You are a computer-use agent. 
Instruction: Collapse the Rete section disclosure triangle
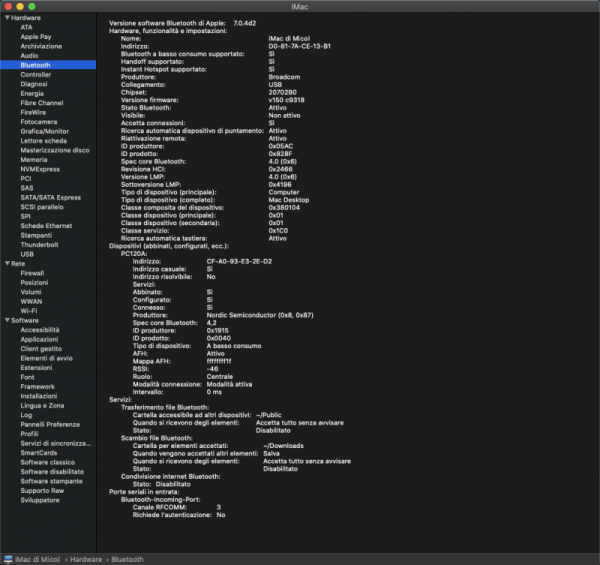tap(7, 263)
